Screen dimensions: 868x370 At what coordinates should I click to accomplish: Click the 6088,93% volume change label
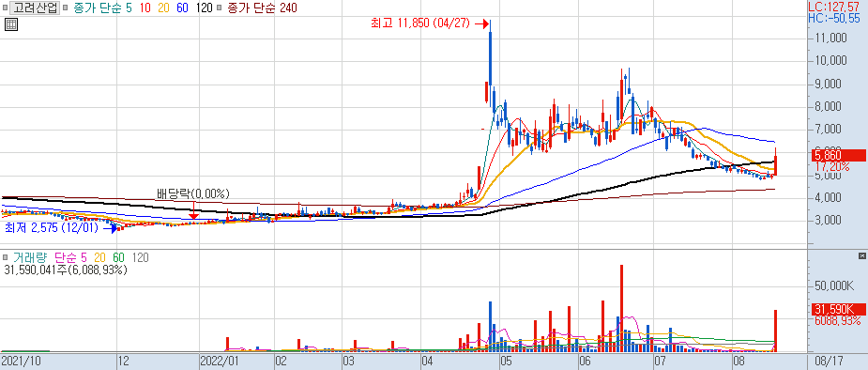tap(838, 320)
